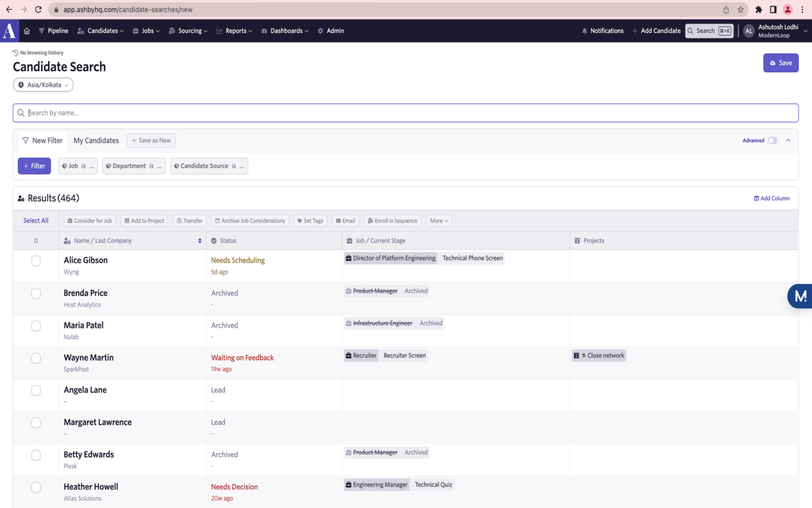Click Select All above the results table

coord(36,220)
